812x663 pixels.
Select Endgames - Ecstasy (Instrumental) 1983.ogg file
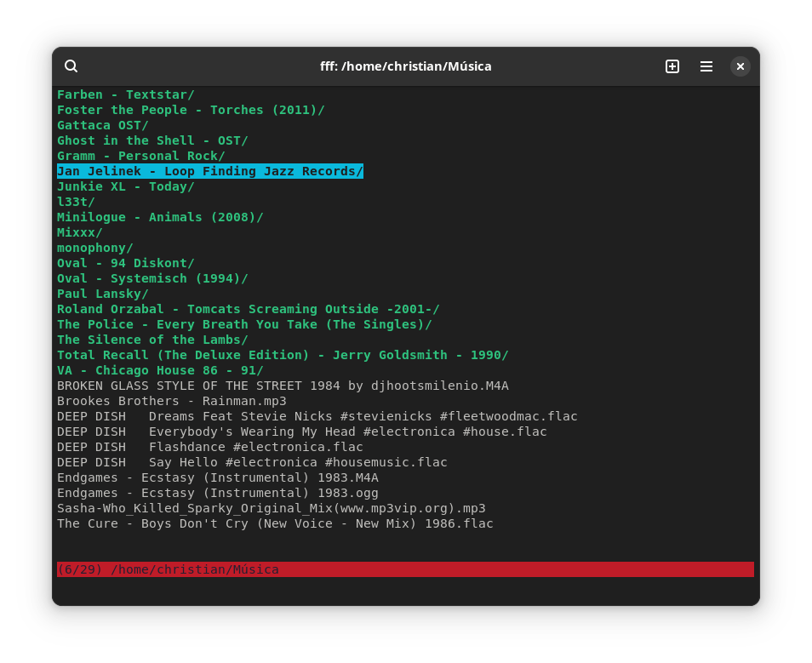pyautogui.click(x=218, y=493)
